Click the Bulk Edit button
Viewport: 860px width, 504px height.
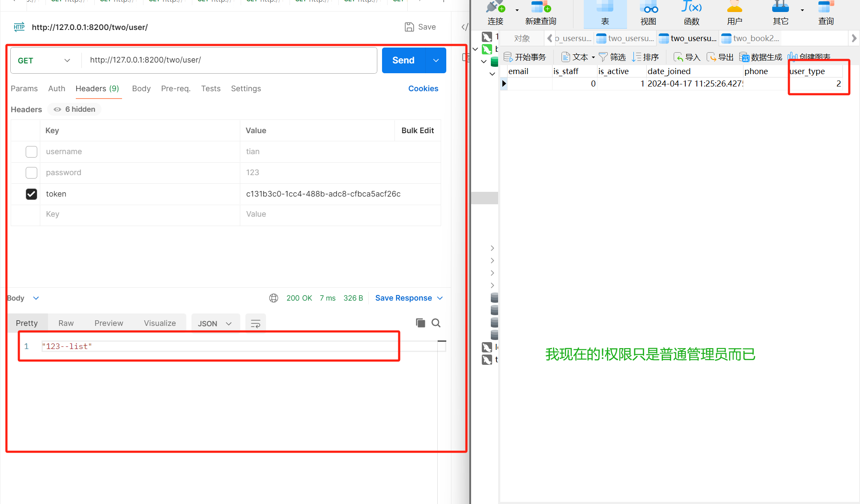click(x=418, y=131)
